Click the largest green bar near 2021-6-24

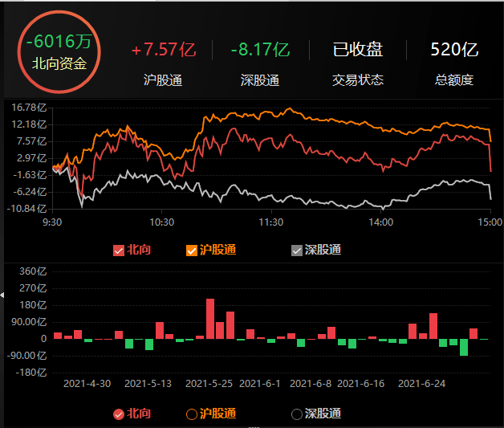463,347
